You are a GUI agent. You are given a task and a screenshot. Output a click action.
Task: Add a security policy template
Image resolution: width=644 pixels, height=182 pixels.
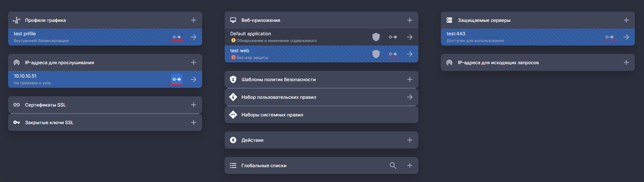[409, 79]
